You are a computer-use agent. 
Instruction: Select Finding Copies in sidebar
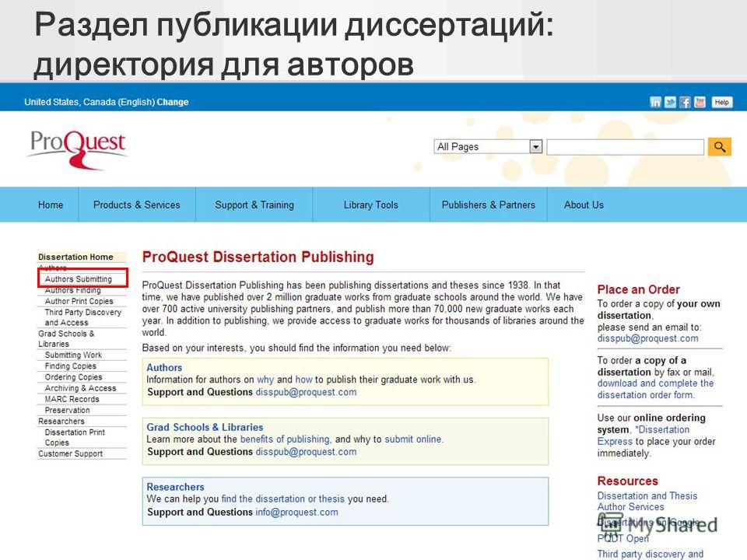[x=71, y=366]
